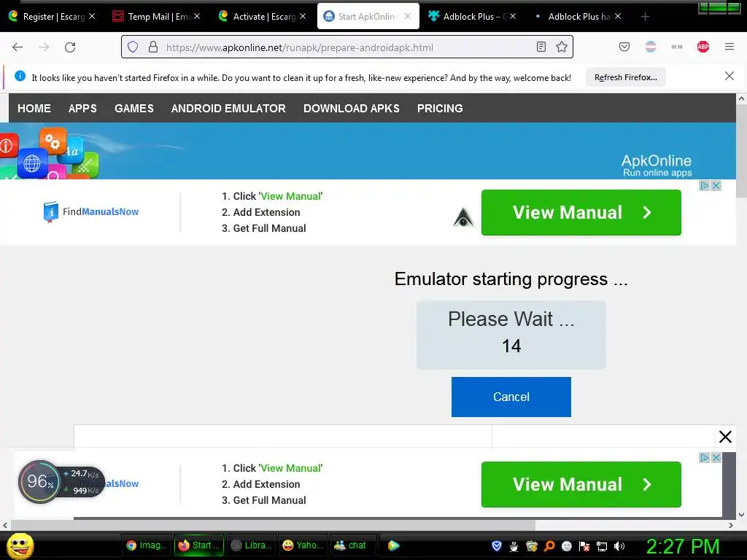Screen dimensions: 747x560
Task: Open the volume speaker tray icon
Action: [x=619, y=546]
